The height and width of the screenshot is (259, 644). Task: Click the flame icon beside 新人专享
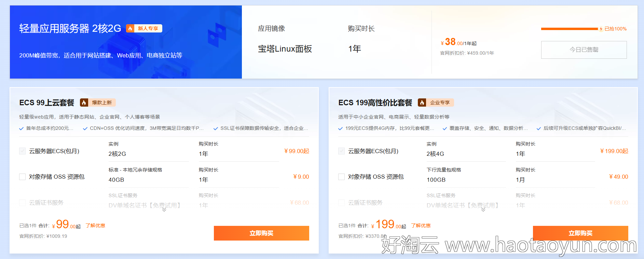[130, 28]
